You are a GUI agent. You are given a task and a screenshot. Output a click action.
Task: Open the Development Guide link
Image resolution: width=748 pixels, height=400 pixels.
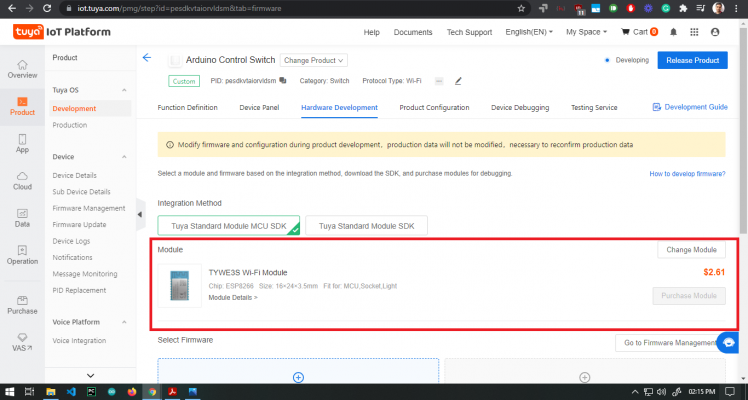690,107
